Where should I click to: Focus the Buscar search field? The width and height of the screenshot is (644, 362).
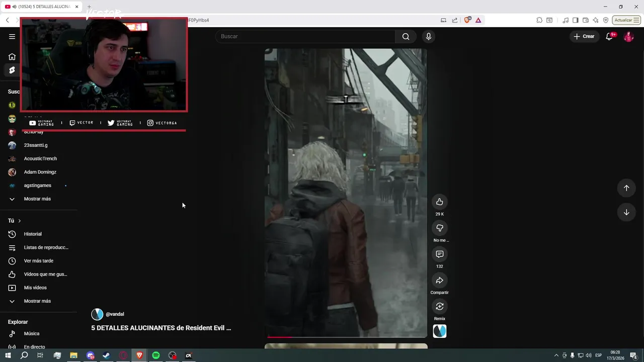(x=305, y=36)
